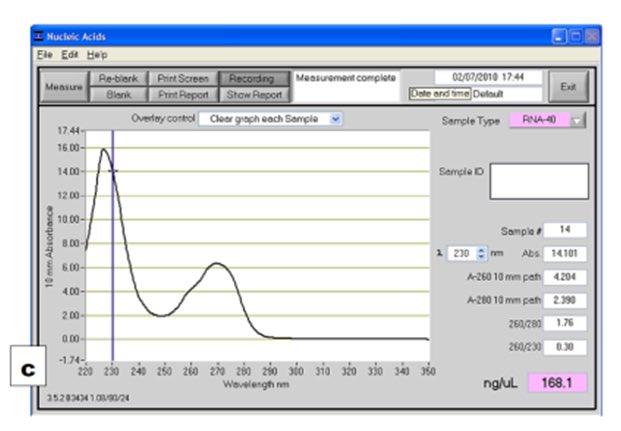This screenshot has height=431, width=621.
Task: Open Show Report
Action: click(253, 95)
